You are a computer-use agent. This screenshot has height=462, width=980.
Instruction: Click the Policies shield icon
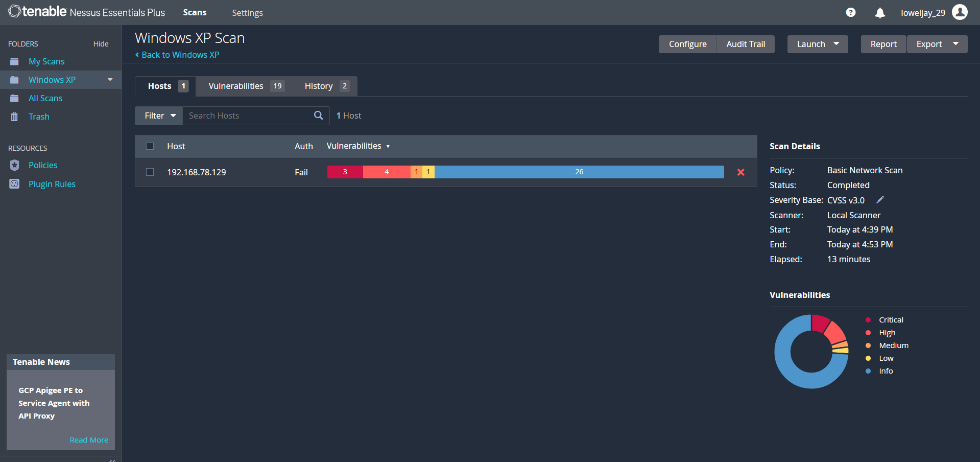(14, 165)
